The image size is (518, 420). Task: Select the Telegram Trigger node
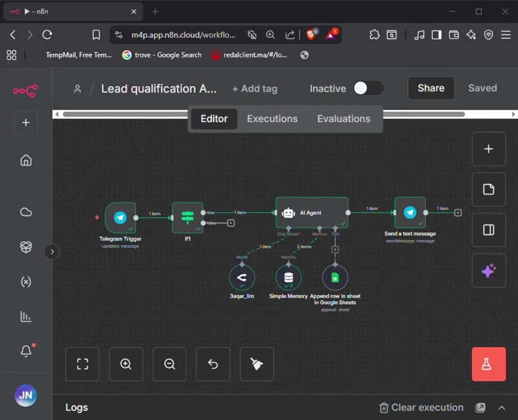120,218
